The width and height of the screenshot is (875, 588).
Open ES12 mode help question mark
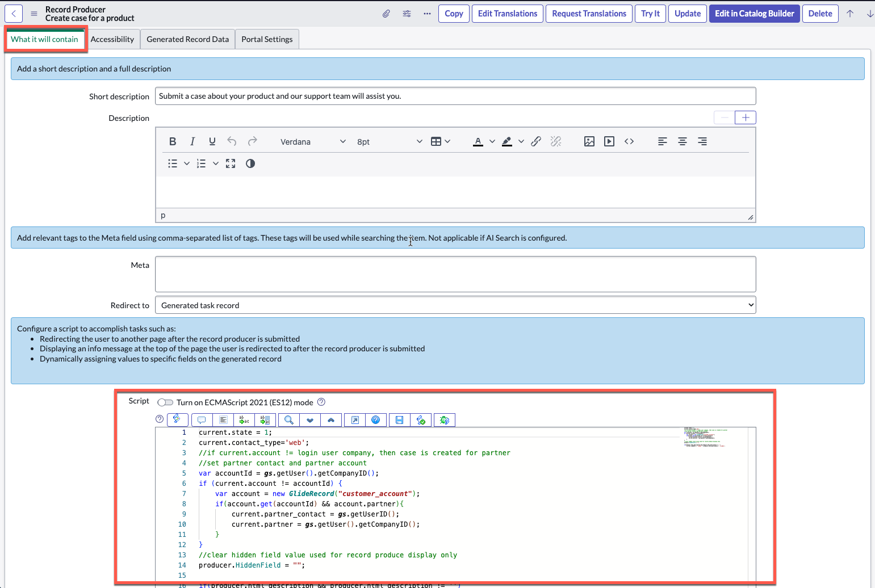tap(321, 402)
